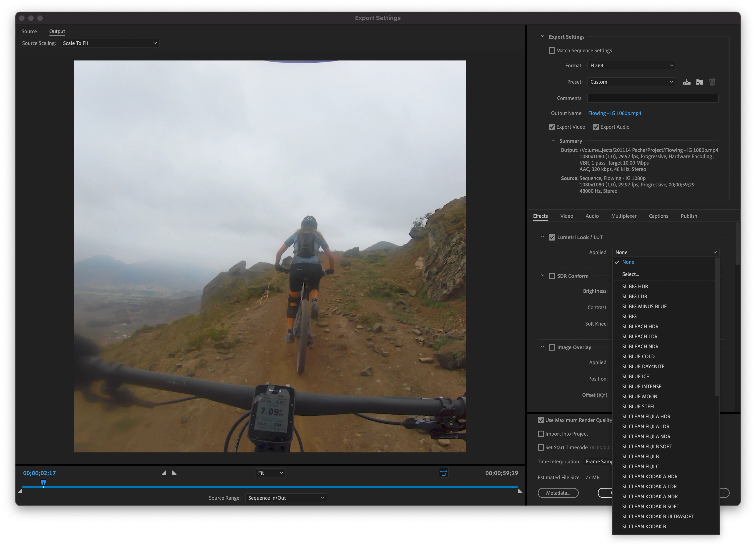Click the Delete Preset trash icon
The height and width of the screenshot is (547, 756).
(x=712, y=82)
